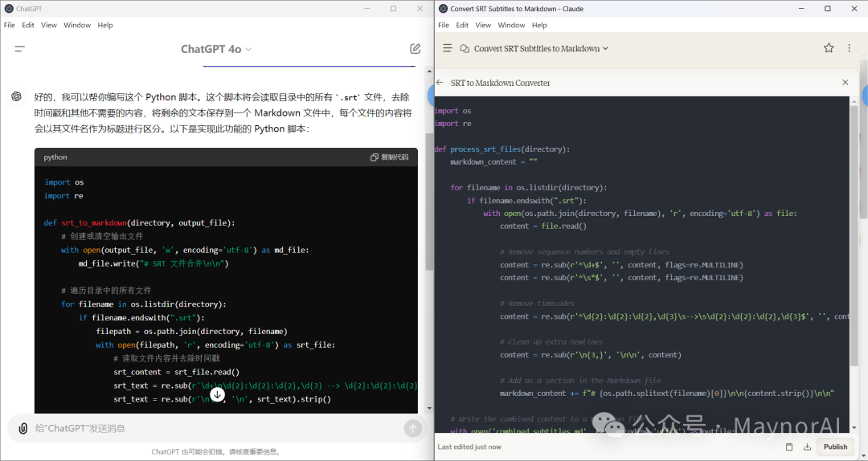Open the Window menu in Claude
The width and height of the screenshot is (868, 461).
pos(511,25)
